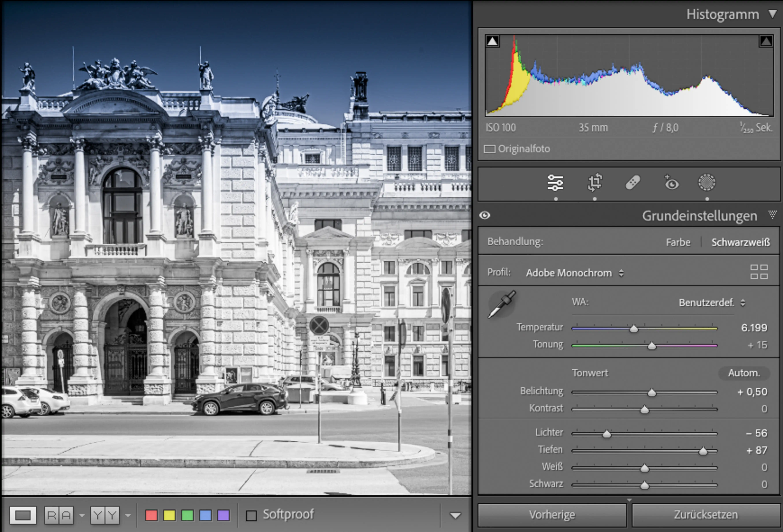
Task: Select the edit sliders tool icon
Action: [555, 183]
